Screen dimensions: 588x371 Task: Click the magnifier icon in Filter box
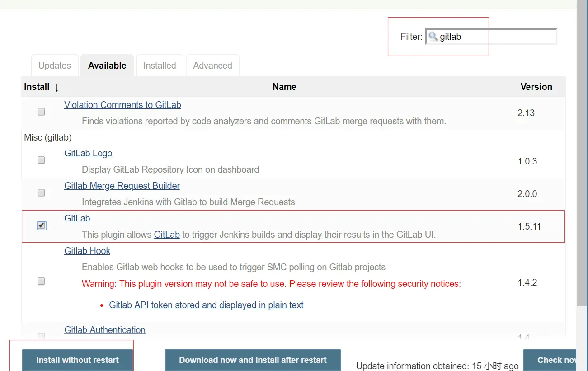click(x=433, y=37)
